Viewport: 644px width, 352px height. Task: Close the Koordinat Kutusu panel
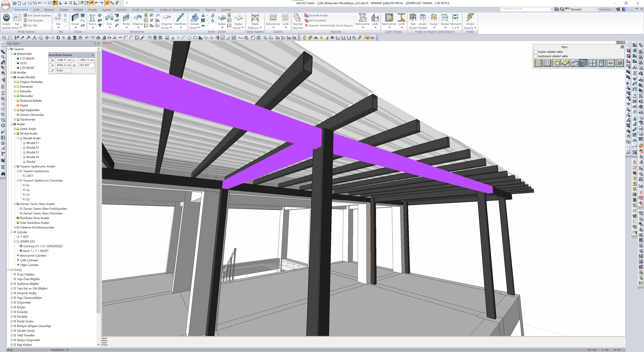pos(93,55)
